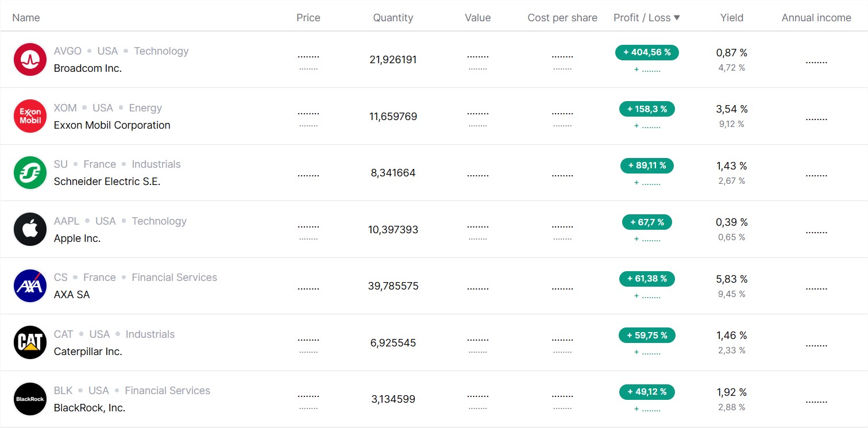Image resolution: width=868 pixels, height=428 pixels.
Task: Click the + 89,11 % profit badge
Action: click(647, 165)
